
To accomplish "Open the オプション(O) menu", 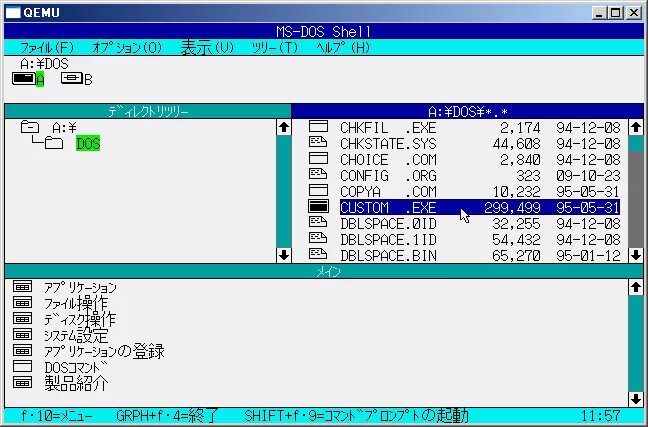I will [x=127, y=48].
